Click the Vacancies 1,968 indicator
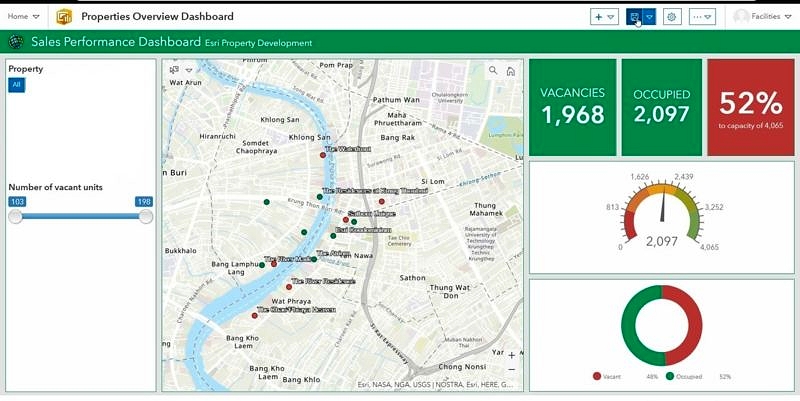Image resolution: width=800 pixels, height=401 pixels. click(x=572, y=107)
